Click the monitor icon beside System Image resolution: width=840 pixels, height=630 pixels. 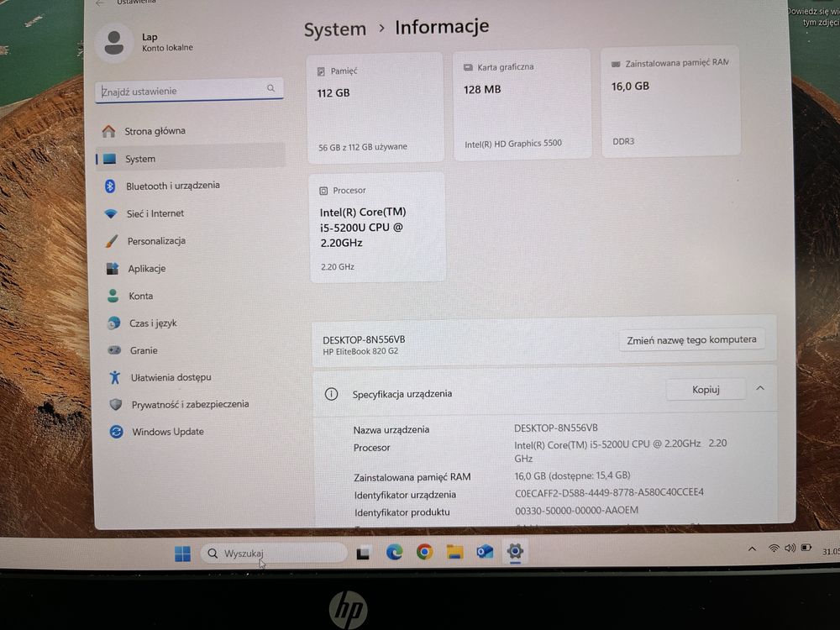(110, 159)
